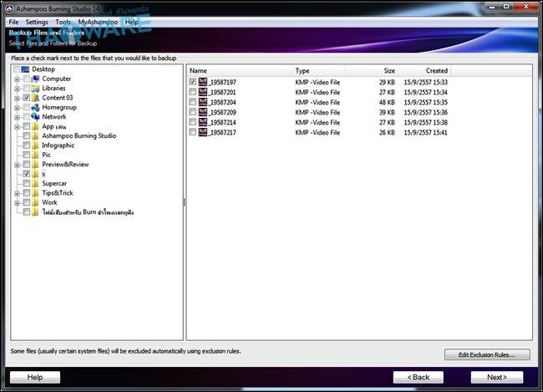This screenshot has height=392, width=543.
Task: Open Edit Exclusion Rules dialog
Action: point(487,354)
